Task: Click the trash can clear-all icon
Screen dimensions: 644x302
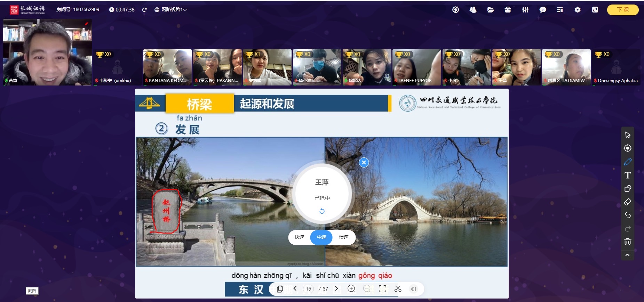Action: click(x=627, y=242)
